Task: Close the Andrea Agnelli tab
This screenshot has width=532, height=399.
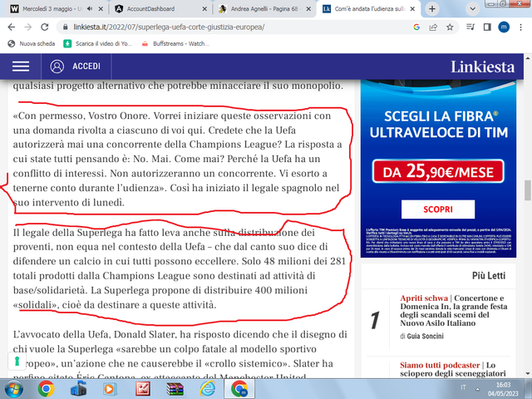Action: coord(308,9)
